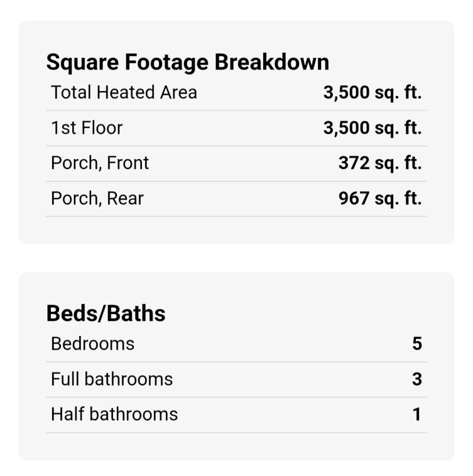Select the 1st Floor row label
Image resolution: width=473 pixels, height=476 pixels.
pos(87,128)
